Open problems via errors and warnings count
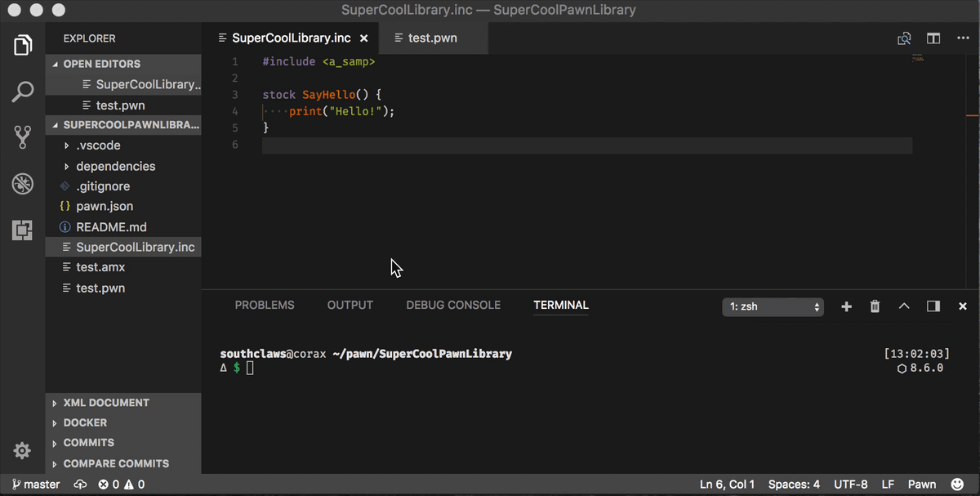Viewport: 980px width, 496px height. [x=122, y=485]
